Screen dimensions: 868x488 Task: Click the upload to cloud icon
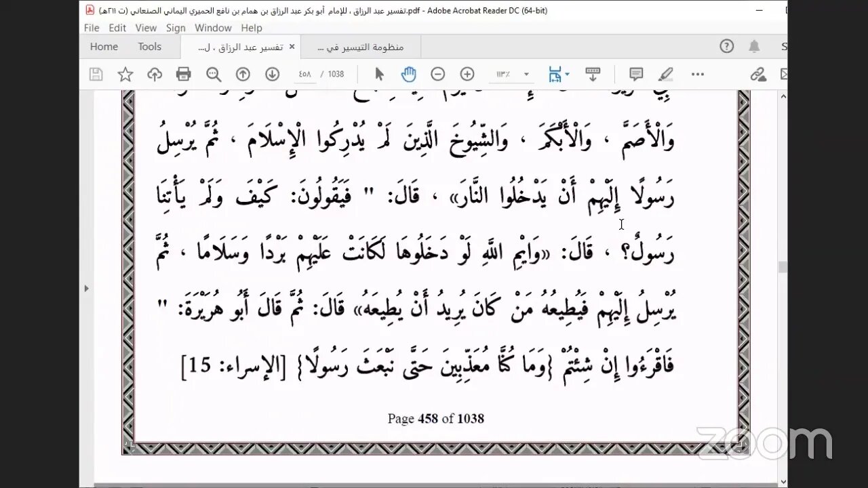pos(155,75)
